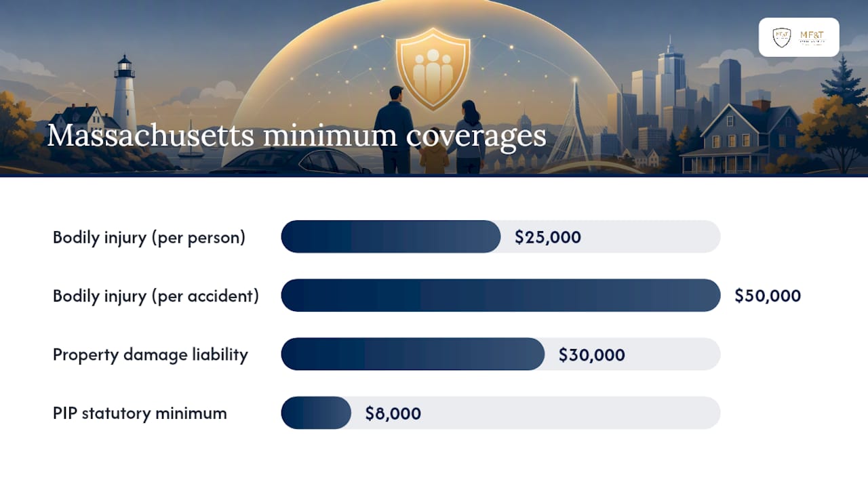Viewport: 868px width, 488px height.
Task: Click the blue house illustration
Action: 741,138
